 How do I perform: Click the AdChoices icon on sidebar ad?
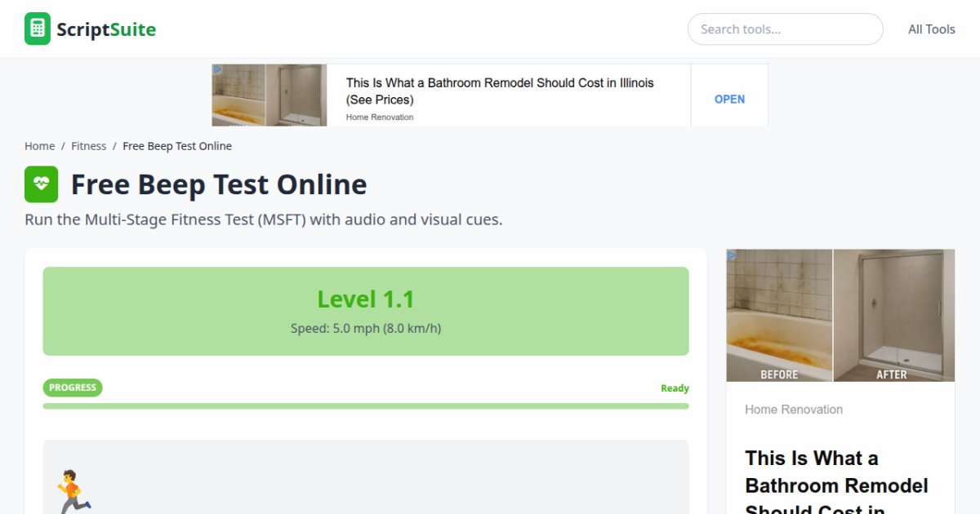coord(732,255)
